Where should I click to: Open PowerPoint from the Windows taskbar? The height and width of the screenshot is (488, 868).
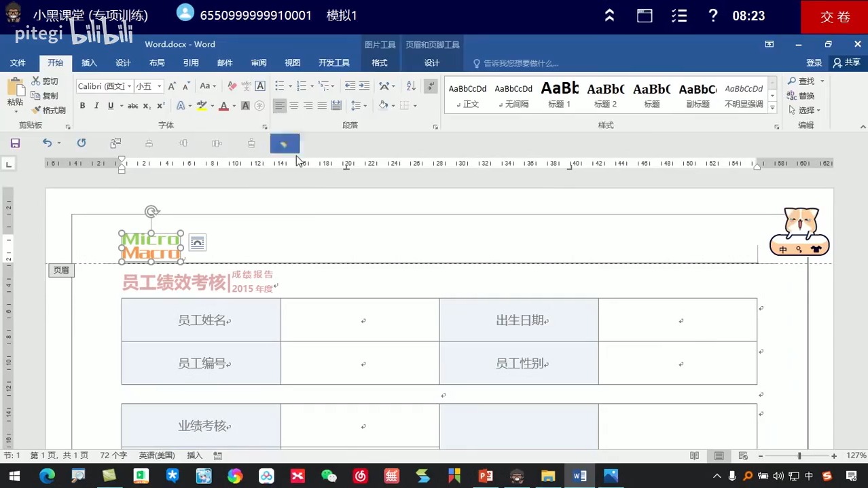(486, 476)
